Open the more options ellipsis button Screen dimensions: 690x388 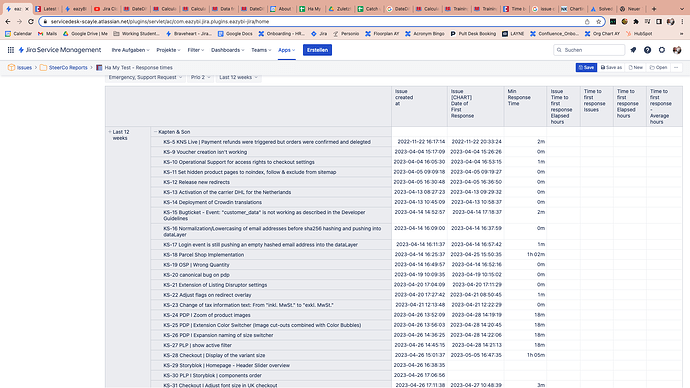coord(676,68)
